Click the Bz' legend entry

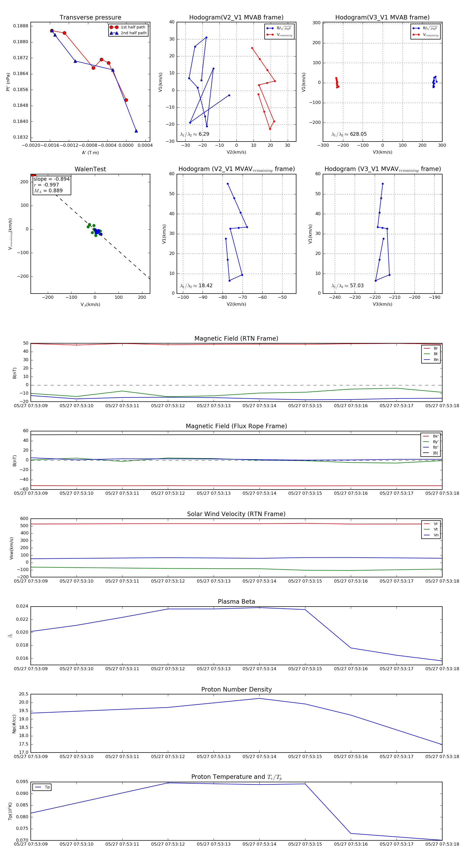[x=431, y=447]
